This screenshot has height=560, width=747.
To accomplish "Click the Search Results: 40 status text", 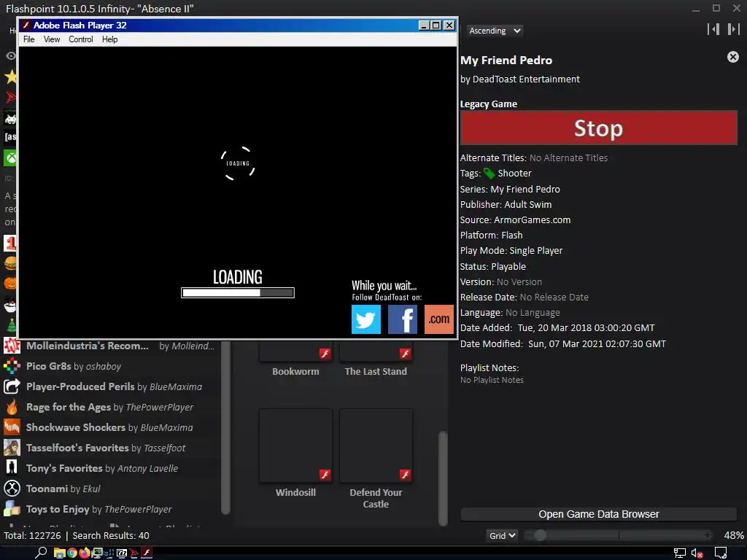I will coord(111,536).
